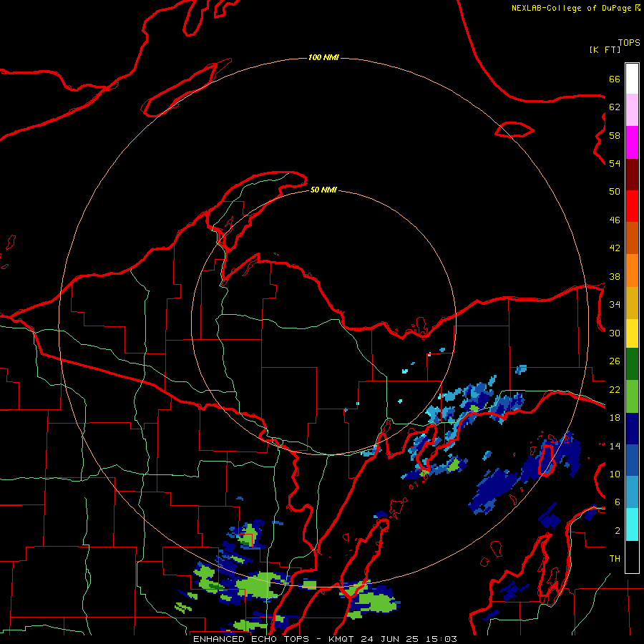Click the light pink legend swatch
The image size is (644, 644).
(x=632, y=109)
